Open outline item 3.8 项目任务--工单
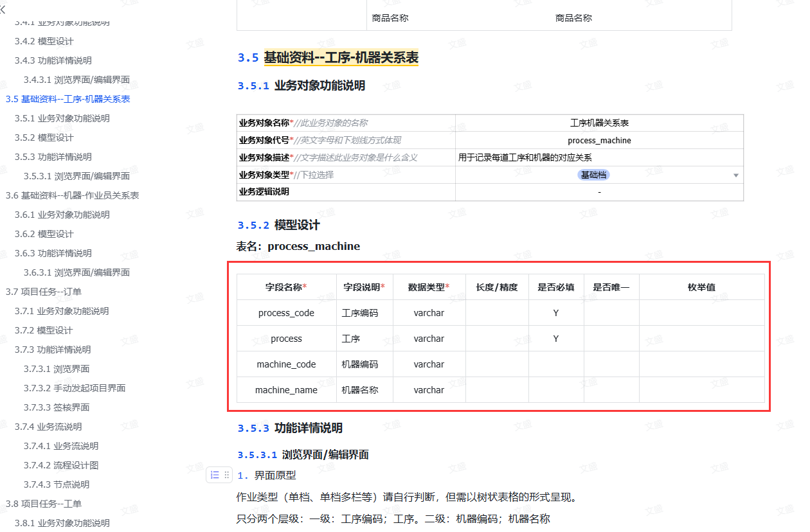Image resolution: width=810 pixels, height=532 pixels. click(44, 504)
